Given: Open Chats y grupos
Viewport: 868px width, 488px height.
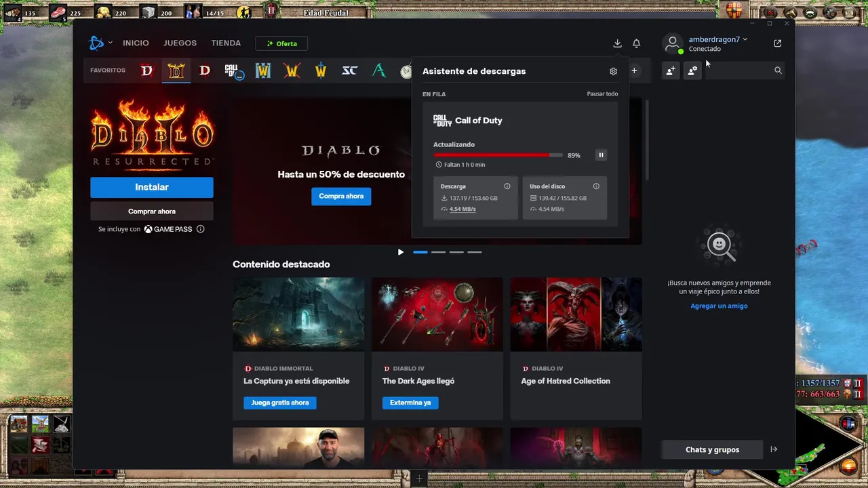Looking at the screenshot, I should point(712,449).
